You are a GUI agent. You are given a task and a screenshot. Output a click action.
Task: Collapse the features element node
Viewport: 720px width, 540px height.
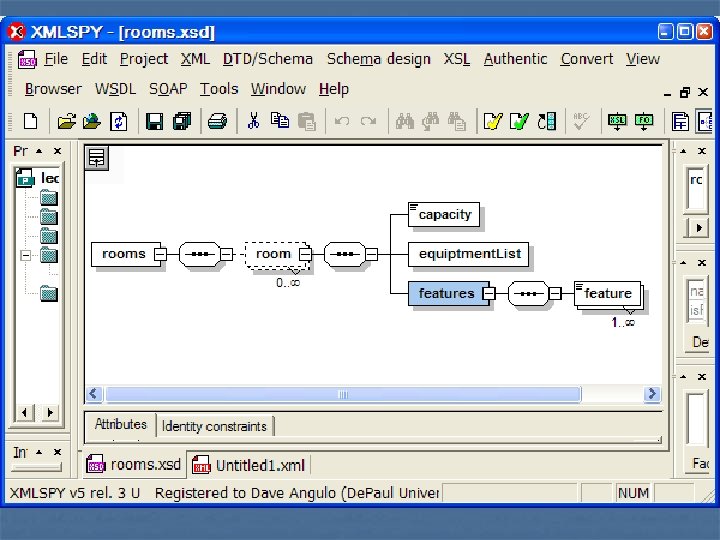(x=489, y=293)
